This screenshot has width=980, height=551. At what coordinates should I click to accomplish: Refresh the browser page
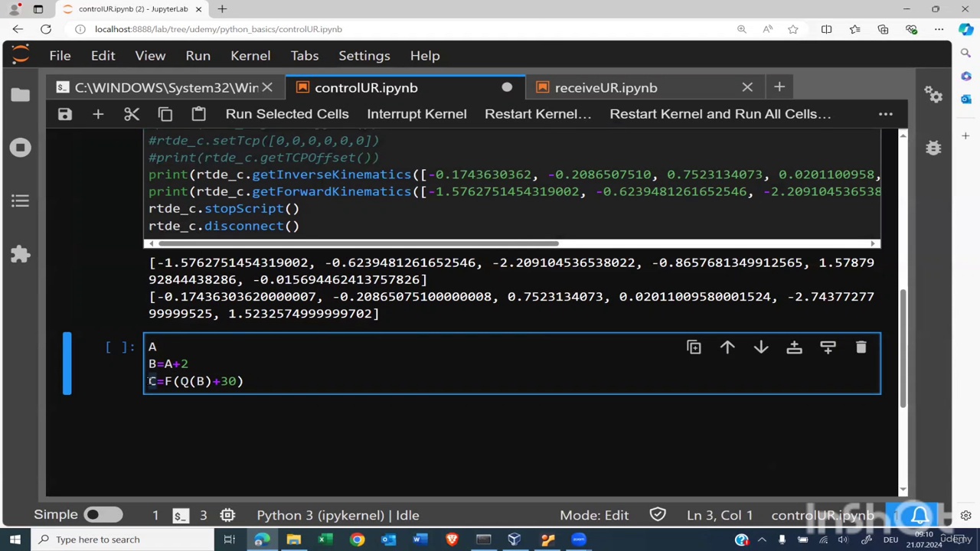click(46, 29)
